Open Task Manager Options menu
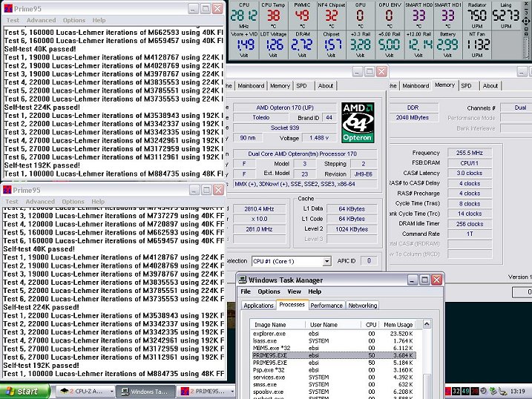The height and width of the screenshot is (399, 532). coord(269,291)
